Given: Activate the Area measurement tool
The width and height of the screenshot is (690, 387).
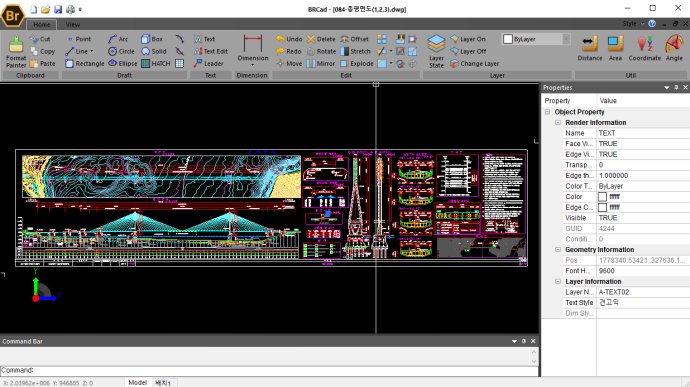Looking at the screenshot, I should pos(615,49).
